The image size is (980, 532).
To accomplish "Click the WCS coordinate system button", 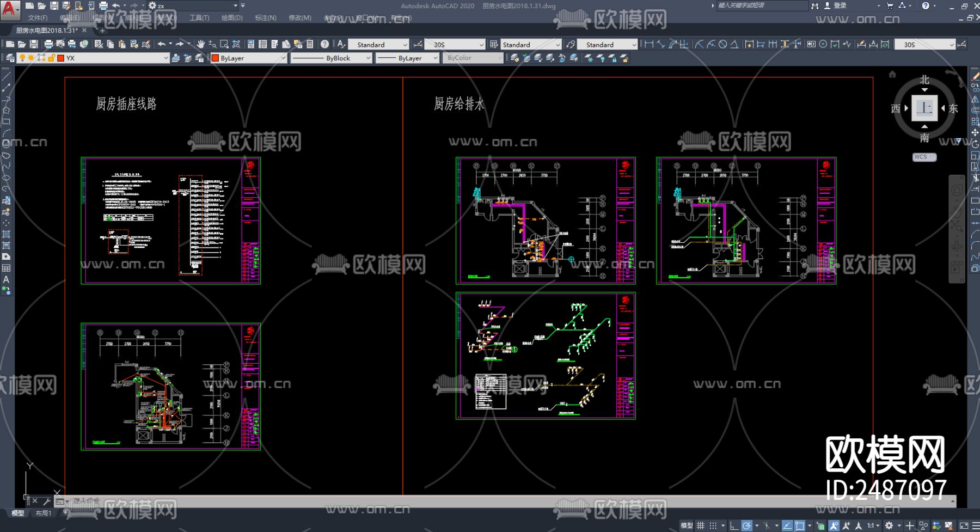I will (x=924, y=157).
